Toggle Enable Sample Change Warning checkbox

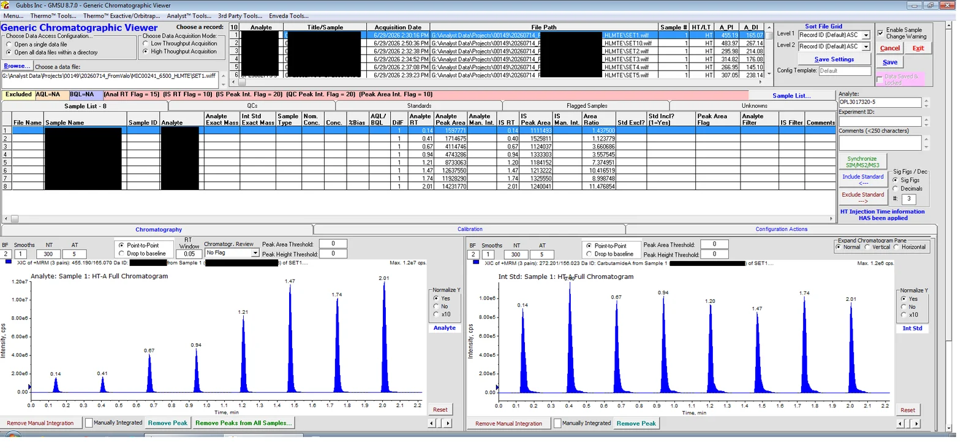[880, 32]
